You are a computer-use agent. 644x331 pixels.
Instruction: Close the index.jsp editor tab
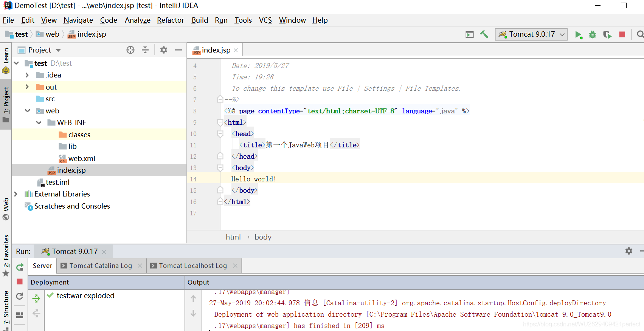pyautogui.click(x=236, y=50)
